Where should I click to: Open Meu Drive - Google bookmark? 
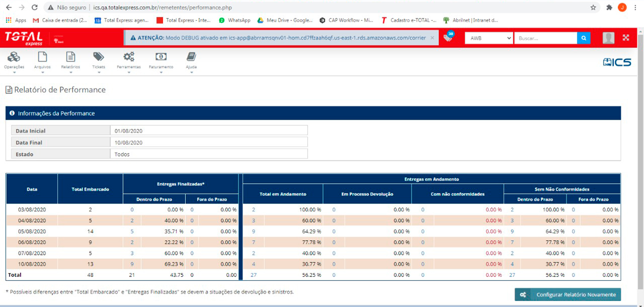tap(285, 20)
